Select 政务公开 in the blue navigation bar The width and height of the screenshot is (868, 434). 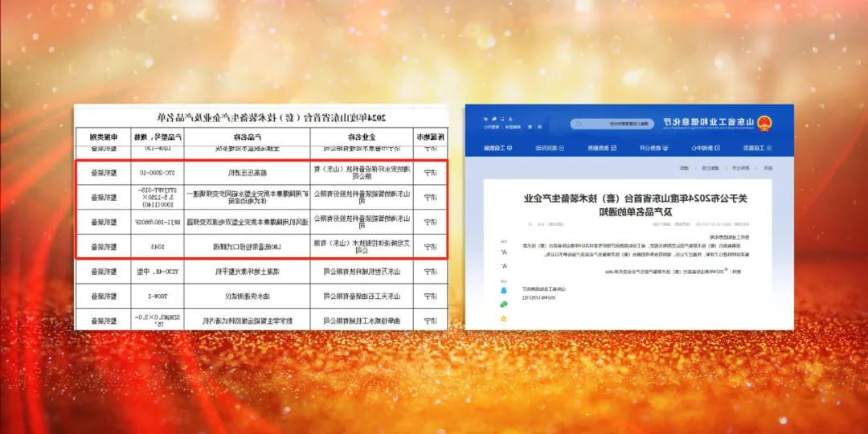[653, 148]
